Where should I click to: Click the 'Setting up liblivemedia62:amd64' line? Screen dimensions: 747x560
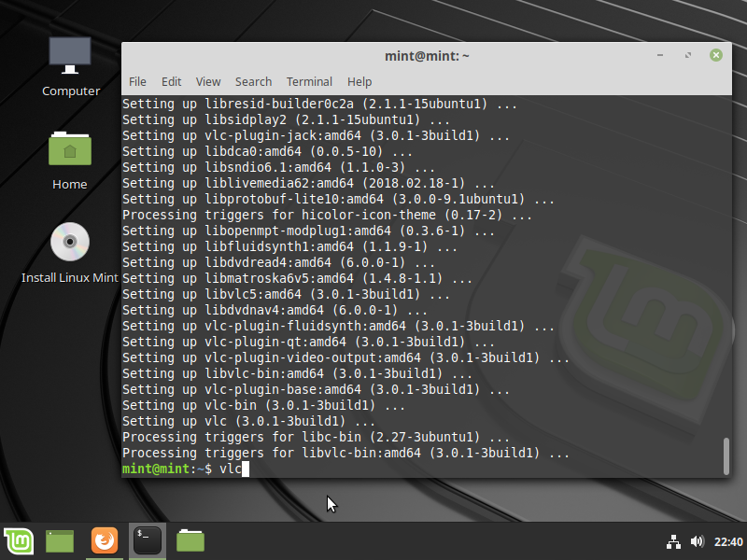click(308, 183)
